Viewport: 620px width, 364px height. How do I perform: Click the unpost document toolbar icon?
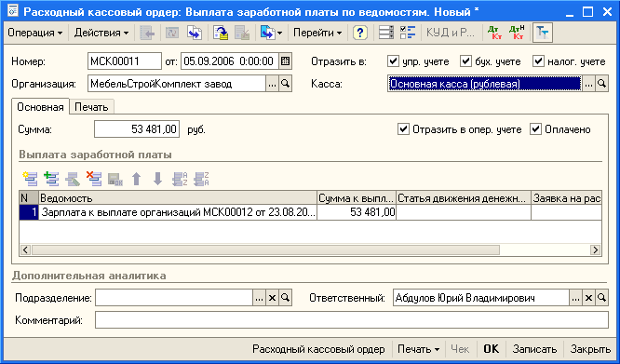click(242, 34)
